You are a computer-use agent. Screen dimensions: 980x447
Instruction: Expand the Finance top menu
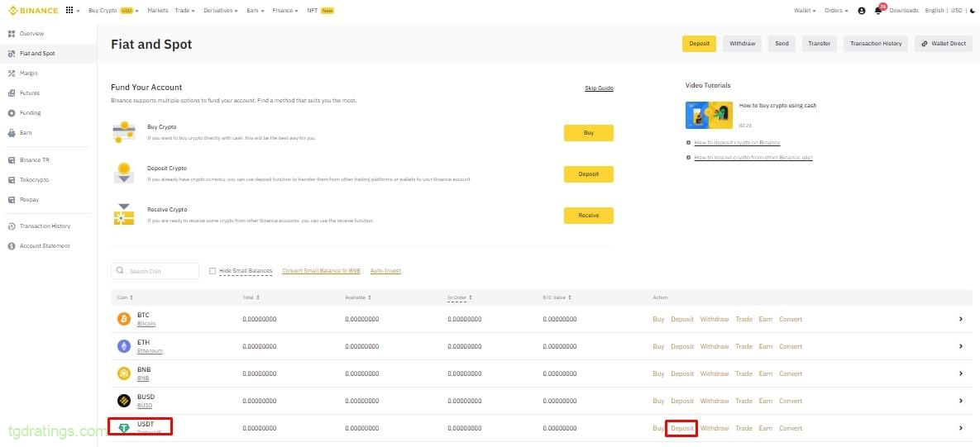[x=285, y=11]
